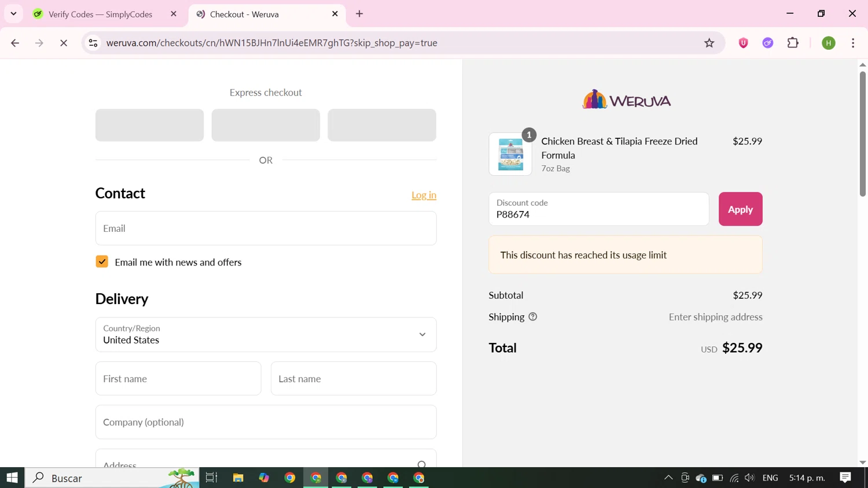Click the Enter shipping address text
This screenshot has width=868, height=488.
tap(715, 317)
